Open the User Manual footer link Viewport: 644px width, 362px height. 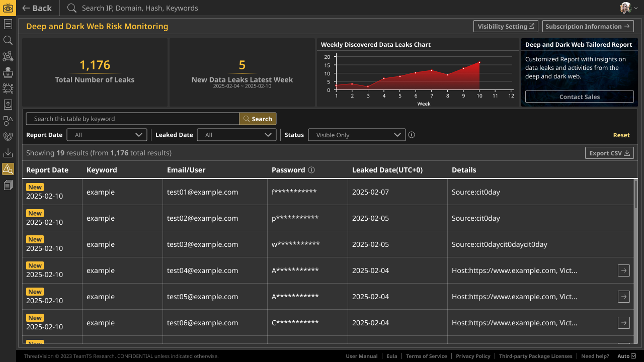tap(361, 356)
